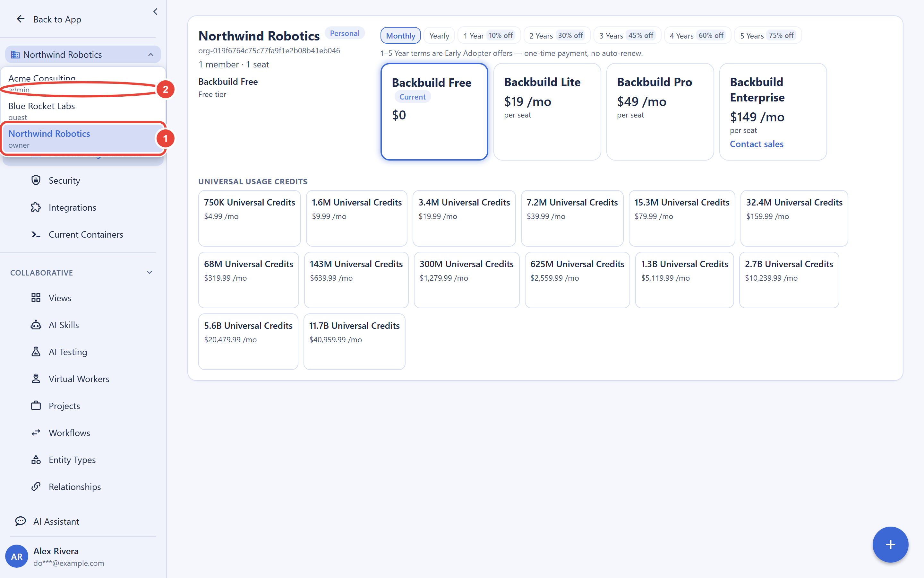Click the AI Assistant chat bubble icon

21,521
